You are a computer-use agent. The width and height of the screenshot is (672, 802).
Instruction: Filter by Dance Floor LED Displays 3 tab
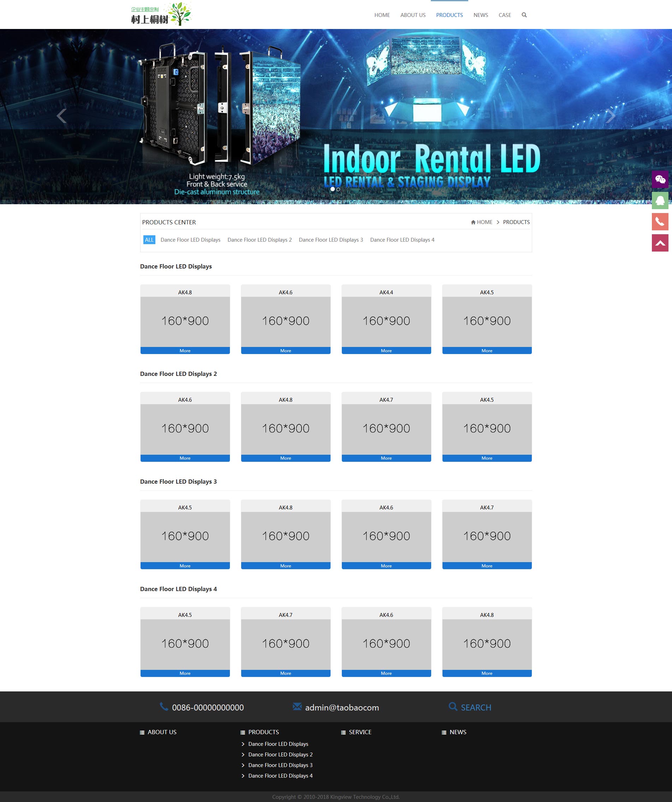point(331,240)
